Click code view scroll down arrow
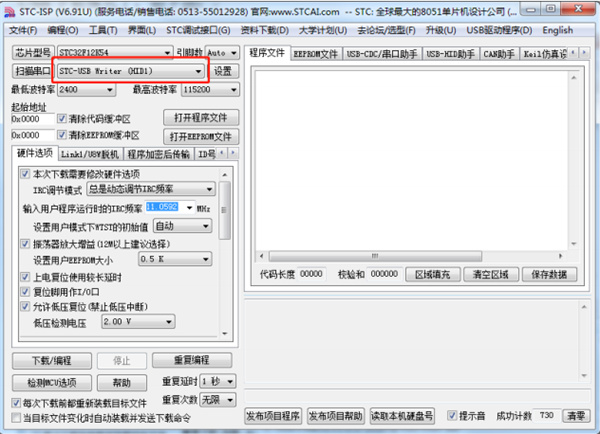600x434 pixels. click(x=574, y=243)
